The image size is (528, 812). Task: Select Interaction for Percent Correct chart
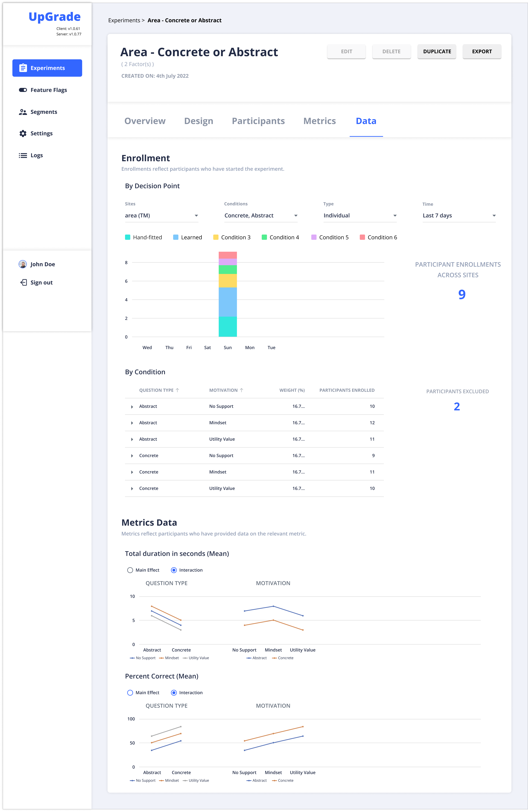(174, 693)
